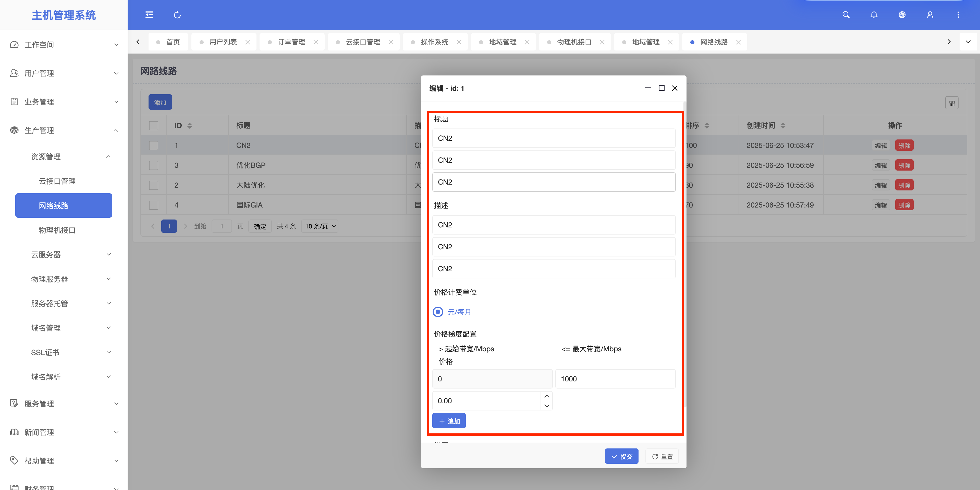Click the sidebar collapse menu icon
The width and height of the screenshot is (980, 490).
click(x=149, y=15)
